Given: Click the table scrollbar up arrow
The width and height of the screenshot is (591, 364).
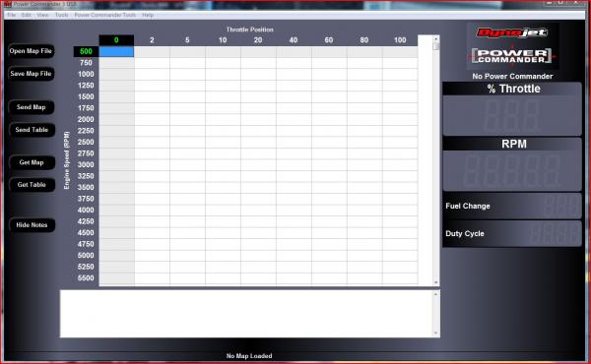Looking at the screenshot, I should point(436,38).
